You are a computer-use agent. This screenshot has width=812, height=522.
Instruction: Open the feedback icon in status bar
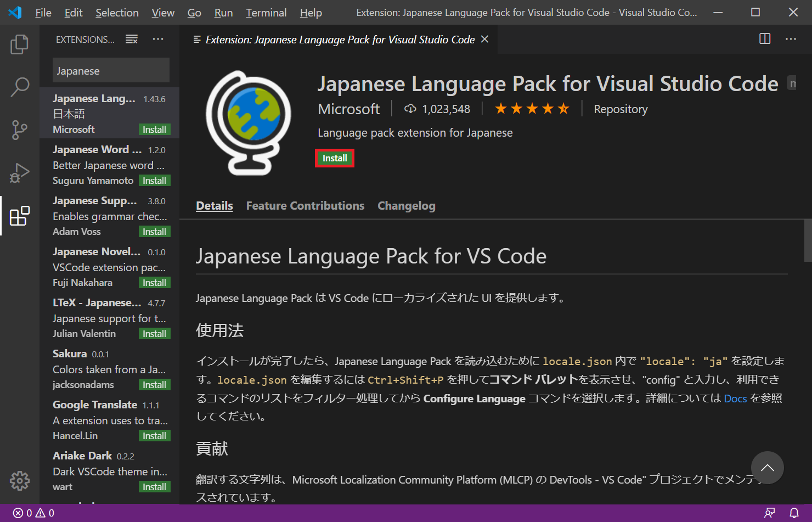point(770,513)
